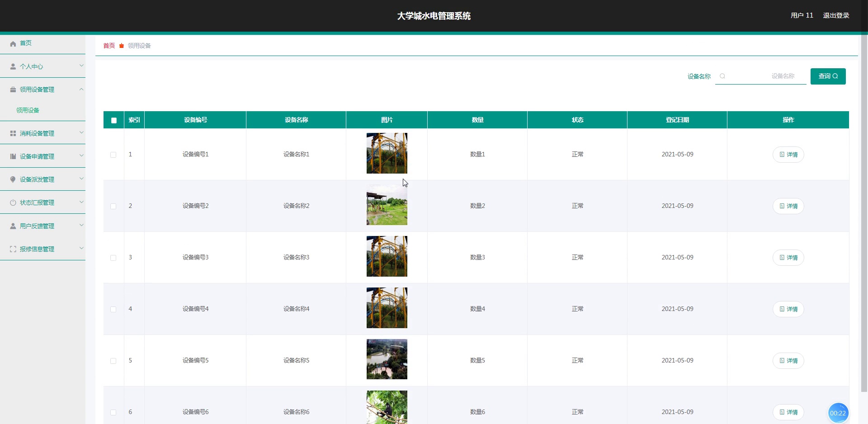
Task: Expand the 设备申请管理 chevron
Action: 81,155
